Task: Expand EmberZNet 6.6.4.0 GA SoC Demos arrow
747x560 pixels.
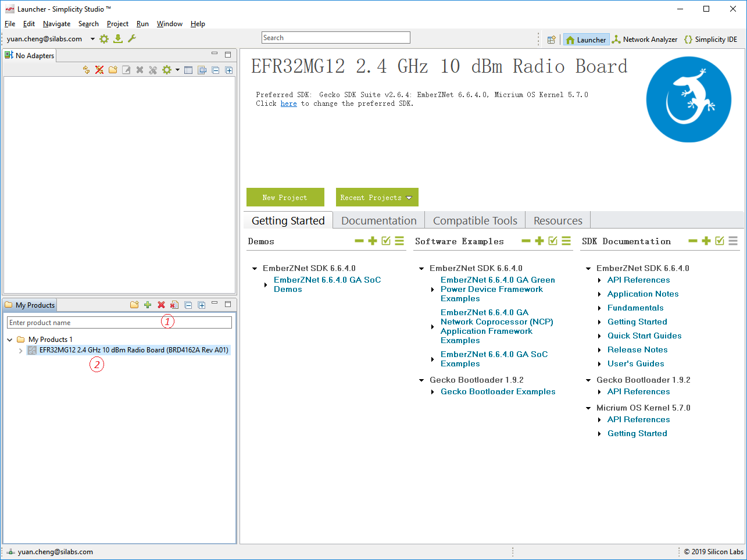Action: click(266, 285)
